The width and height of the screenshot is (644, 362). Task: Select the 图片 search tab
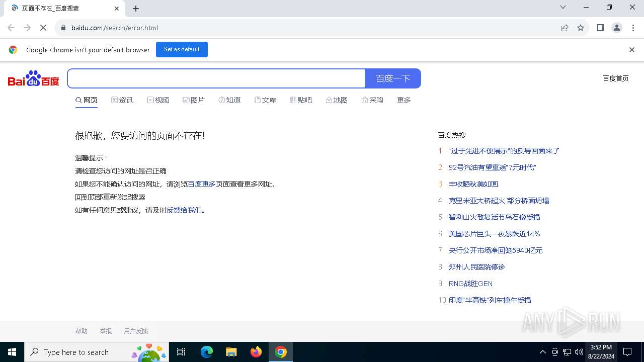(194, 100)
